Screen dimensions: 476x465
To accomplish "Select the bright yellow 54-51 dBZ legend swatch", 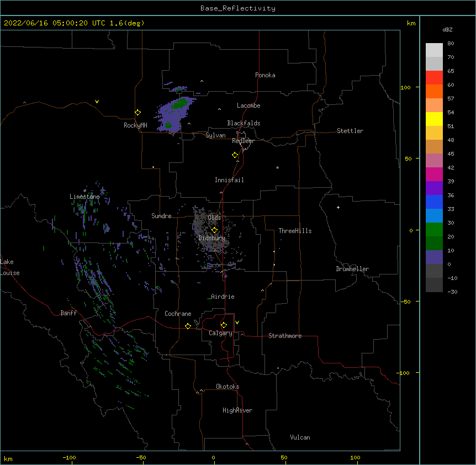I will click(434, 119).
